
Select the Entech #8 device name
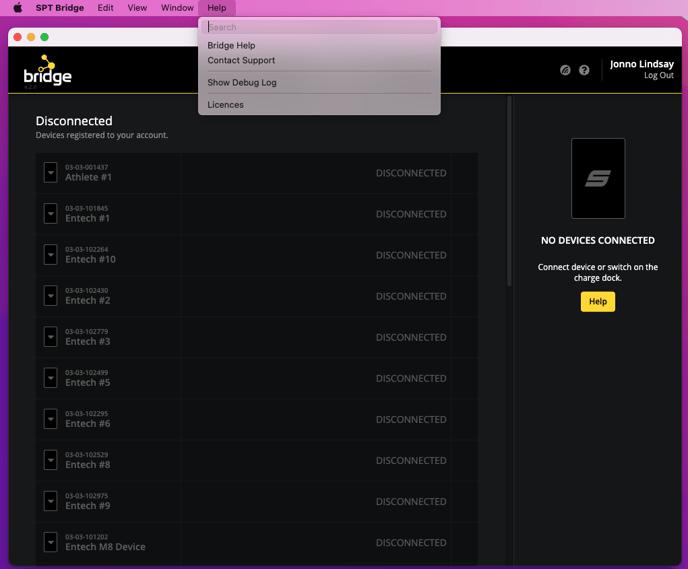pos(88,465)
